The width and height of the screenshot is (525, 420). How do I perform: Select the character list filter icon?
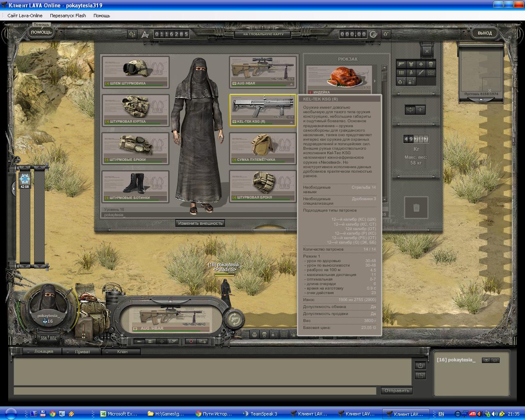point(411,82)
